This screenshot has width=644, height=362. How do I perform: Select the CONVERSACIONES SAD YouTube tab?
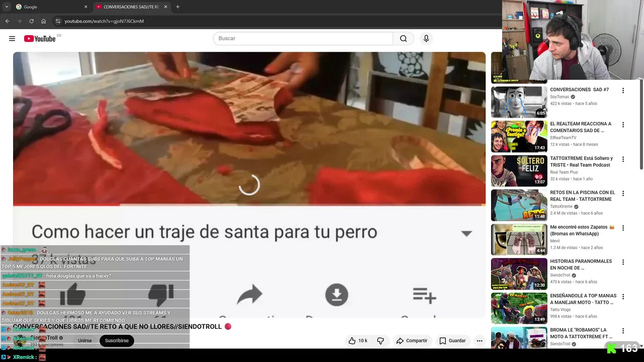pyautogui.click(x=130, y=7)
